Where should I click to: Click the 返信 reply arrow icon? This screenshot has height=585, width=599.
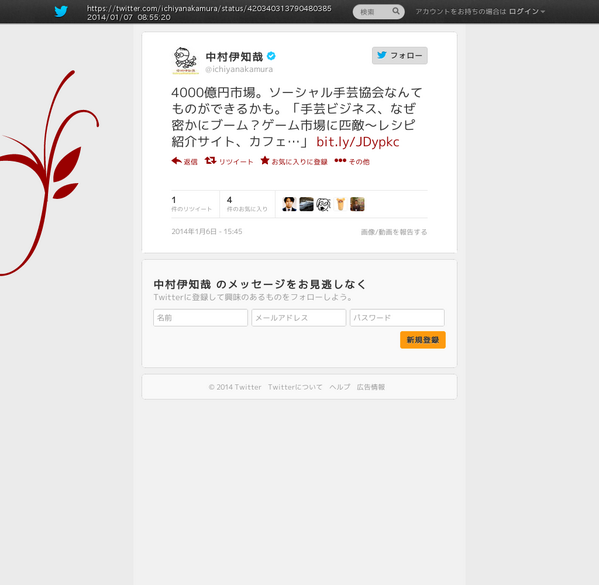(176, 161)
